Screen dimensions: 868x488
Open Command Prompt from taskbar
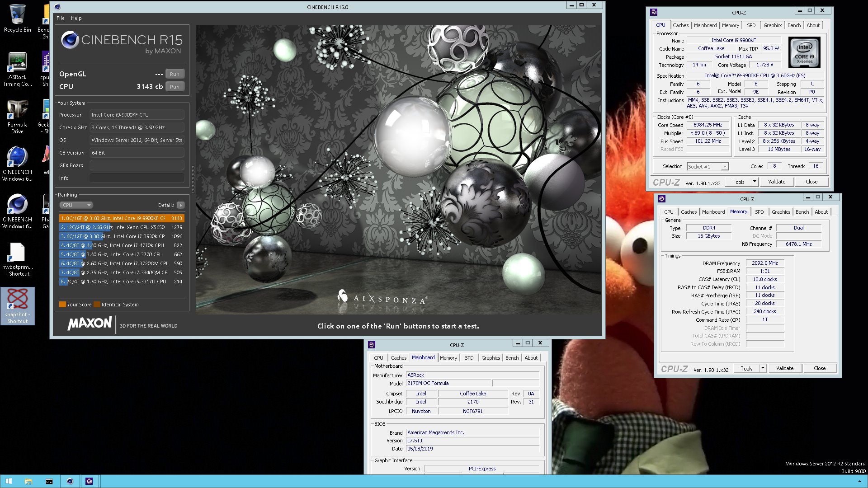coord(49,481)
